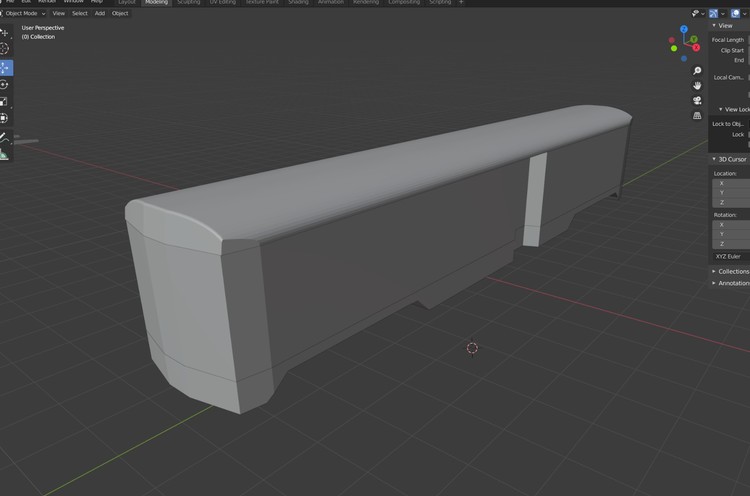The width and height of the screenshot is (750, 496).
Task: Click the 3D cursor Rotation Y field
Action: (x=731, y=234)
